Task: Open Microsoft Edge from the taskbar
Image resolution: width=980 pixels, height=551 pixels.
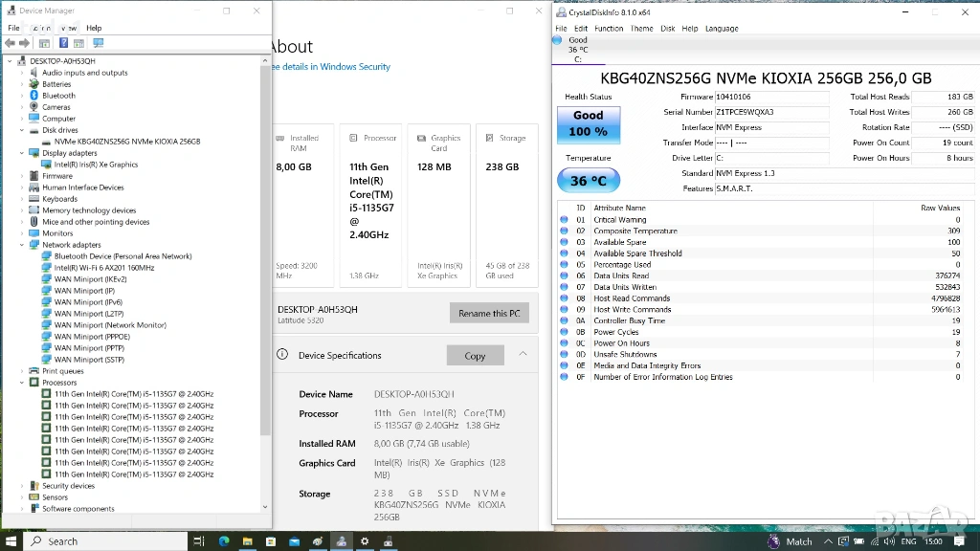Action: (x=224, y=541)
